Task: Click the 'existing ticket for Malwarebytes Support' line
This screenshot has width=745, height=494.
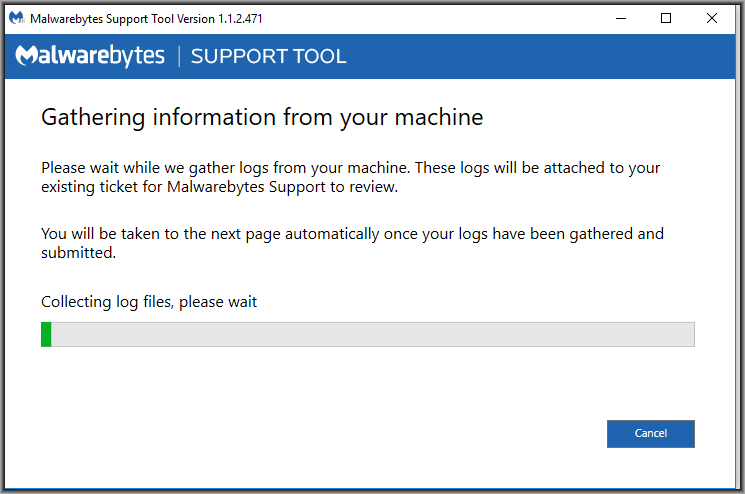Action: tap(220, 187)
